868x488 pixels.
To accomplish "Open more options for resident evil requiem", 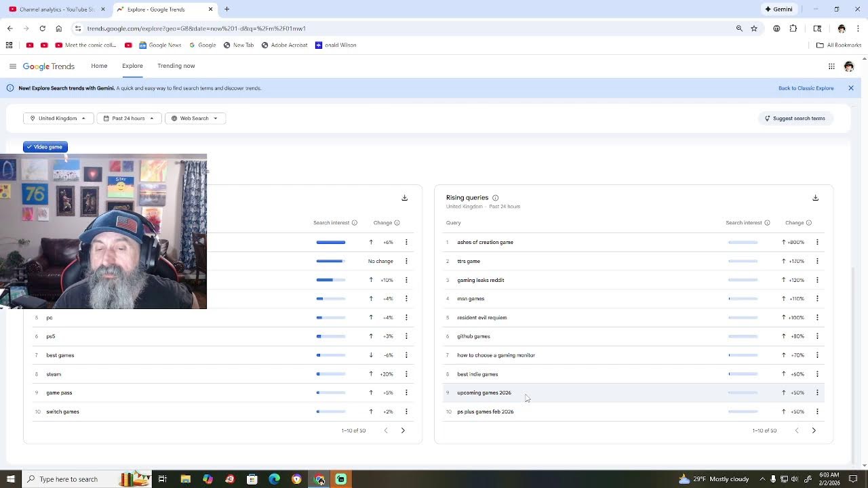I will (x=817, y=317).
